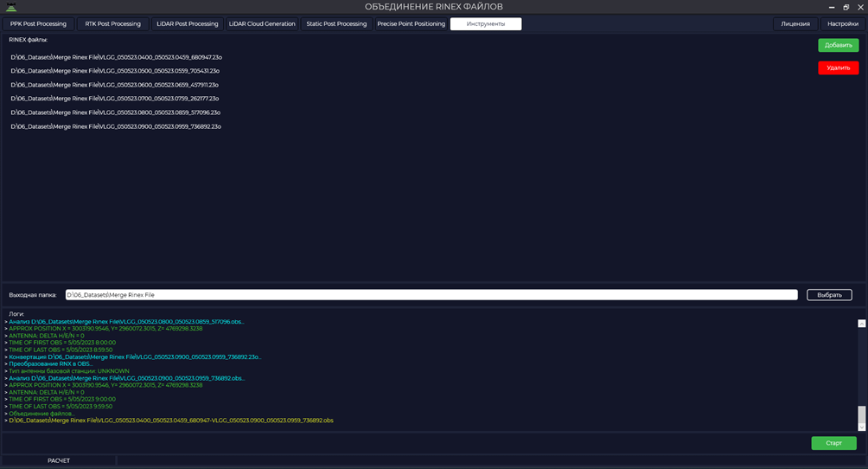Select RINEX file ending 0659_457911.23o

click(x=115, y=85)
